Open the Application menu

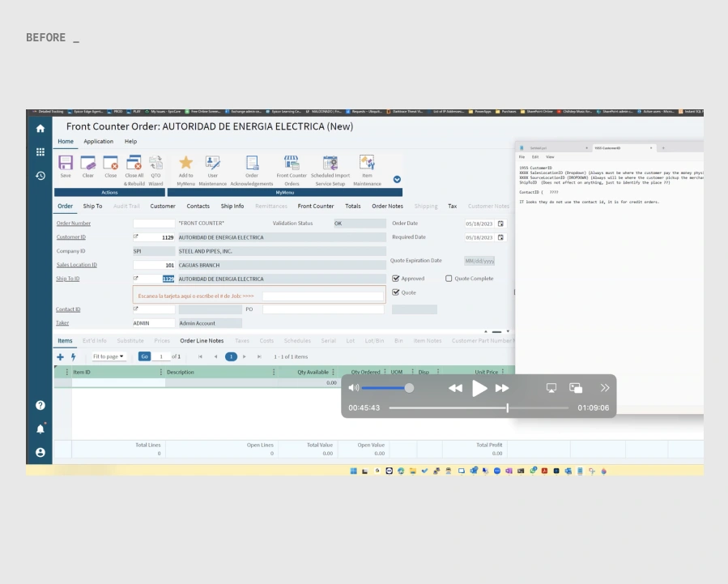99,142
